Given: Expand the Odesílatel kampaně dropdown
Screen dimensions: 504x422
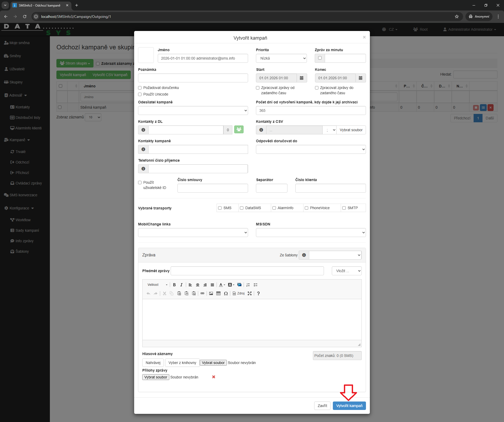Looking at the screenshot, I should tap(193, 110).
